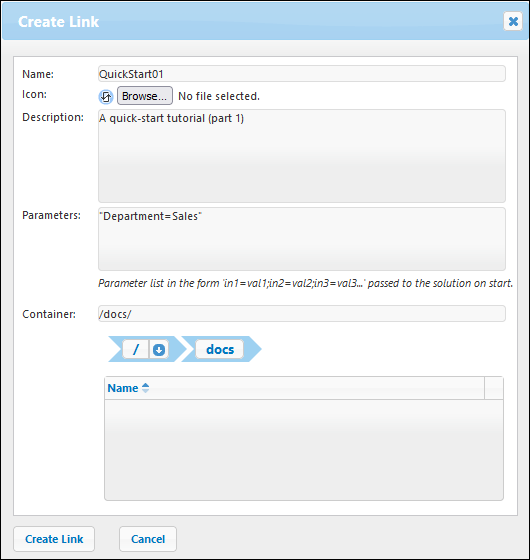Toggle the Name sort arrow indicator
Image resolution: width=530 pixels, height=560 pixels.
pos(145,388)
